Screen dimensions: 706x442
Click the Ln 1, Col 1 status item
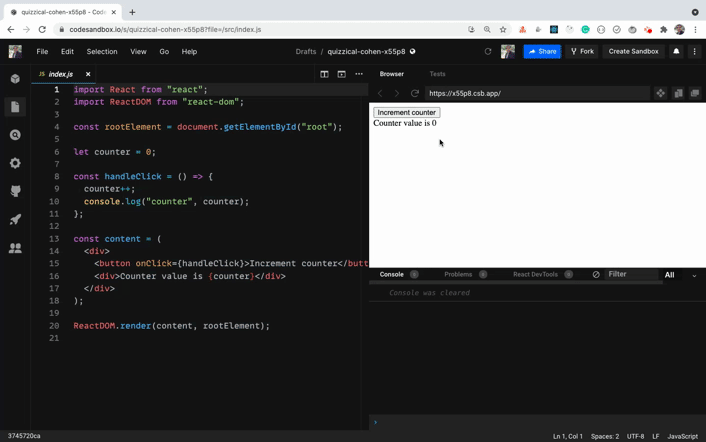pos(568,436)
